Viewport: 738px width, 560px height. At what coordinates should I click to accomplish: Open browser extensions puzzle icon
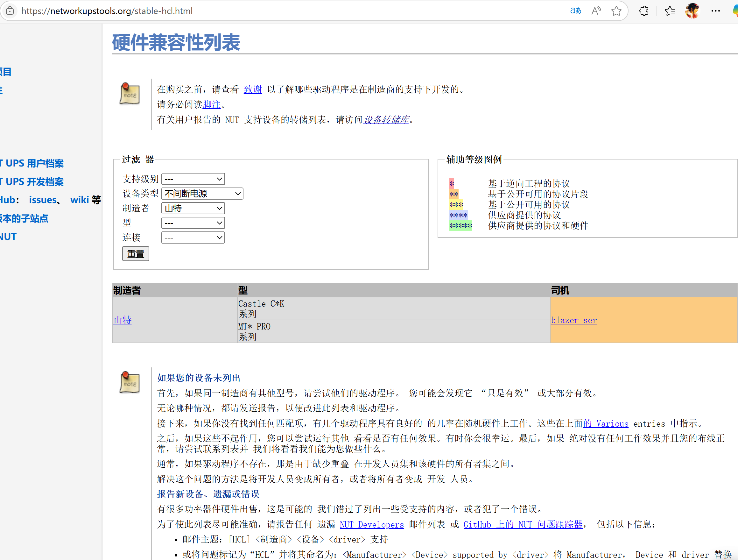click(644, 11)
